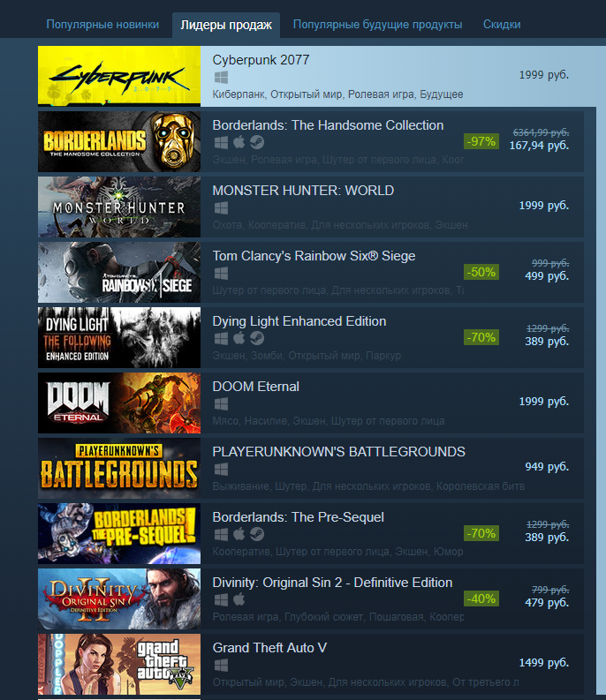606x700 pixels.
Task: Open the MONSTER HUNTER: WORLD title link
Action: coord(303,191)
